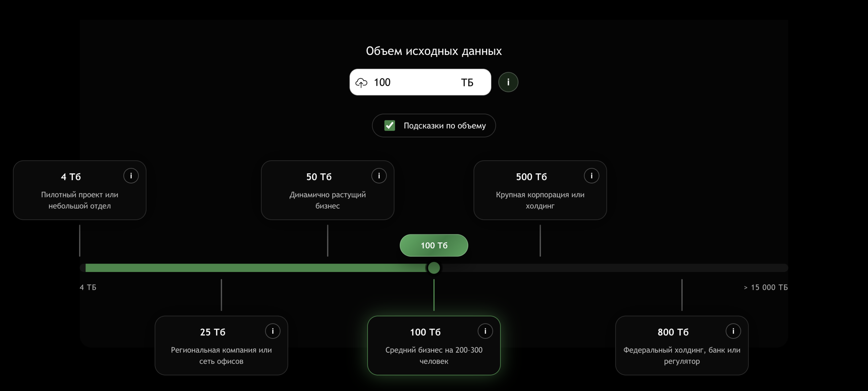This screenshot has height=391, width=868.
Task: Click the info icon next to volume input
Action: click(508, 82)
